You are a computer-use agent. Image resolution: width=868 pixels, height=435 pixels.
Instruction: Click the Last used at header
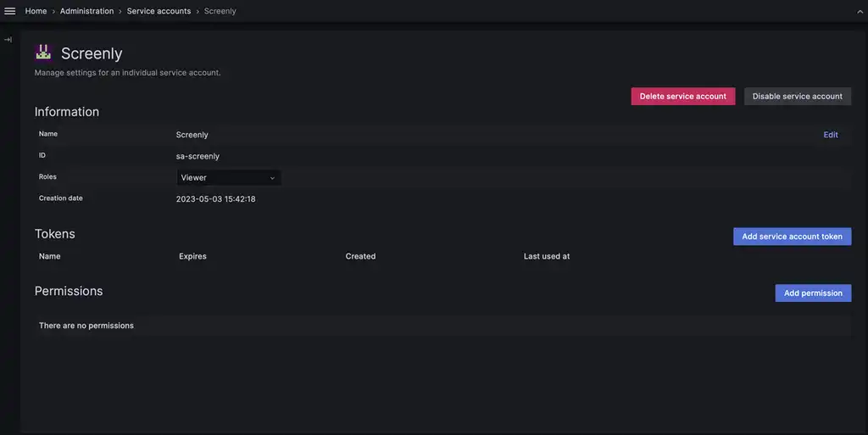[547, 256]
